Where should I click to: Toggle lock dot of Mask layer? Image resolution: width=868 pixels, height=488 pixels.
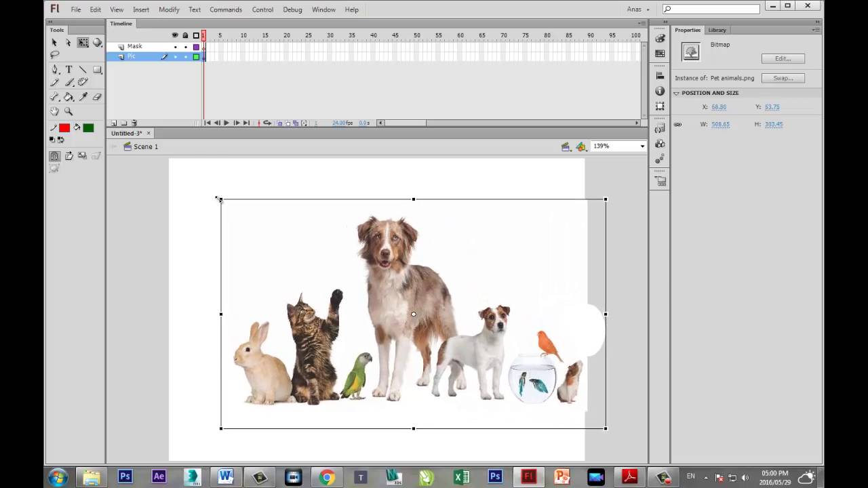[186, 47]
